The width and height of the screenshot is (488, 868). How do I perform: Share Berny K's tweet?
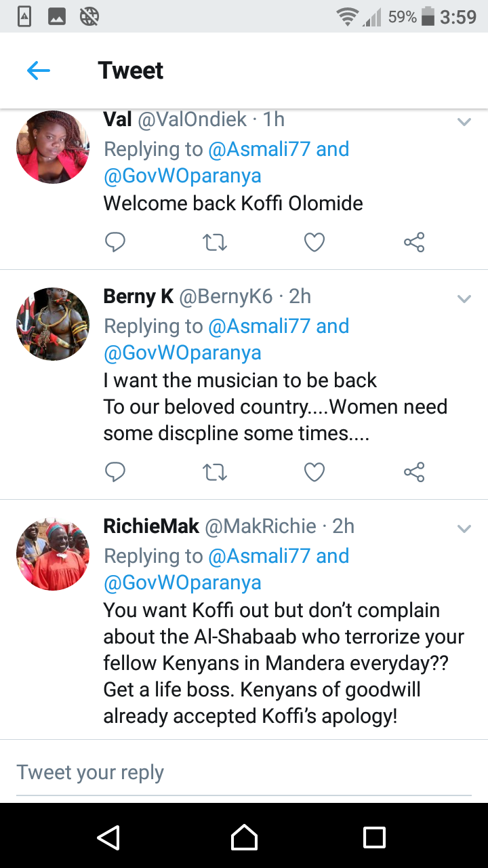point(413,472)
